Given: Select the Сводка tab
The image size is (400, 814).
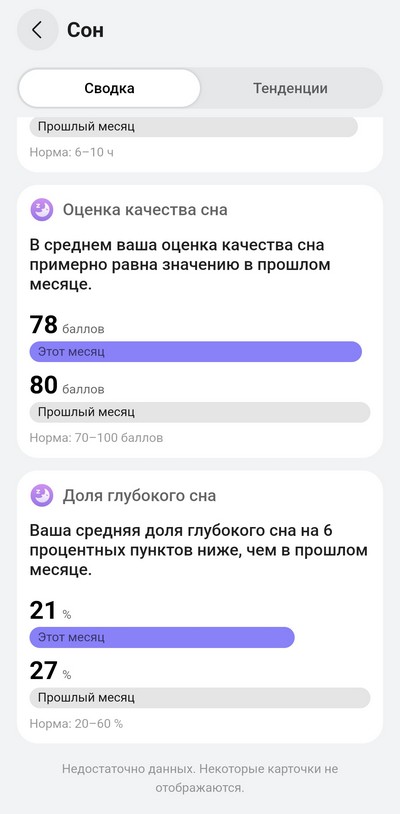Looking at the screenshot, I should pyautogui.click(x=109, y=88).
